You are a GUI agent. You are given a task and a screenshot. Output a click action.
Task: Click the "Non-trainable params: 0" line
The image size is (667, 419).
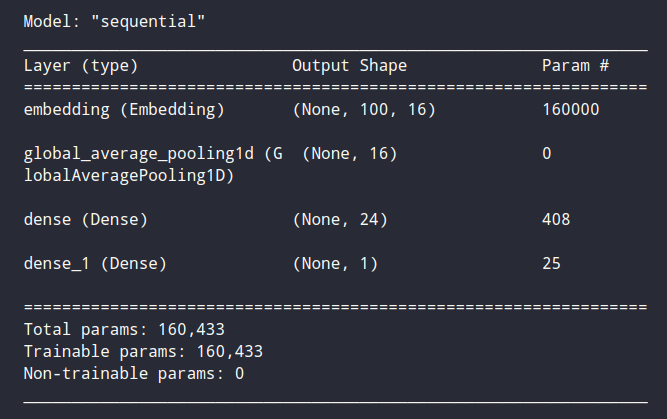click(x=132, y=373)
